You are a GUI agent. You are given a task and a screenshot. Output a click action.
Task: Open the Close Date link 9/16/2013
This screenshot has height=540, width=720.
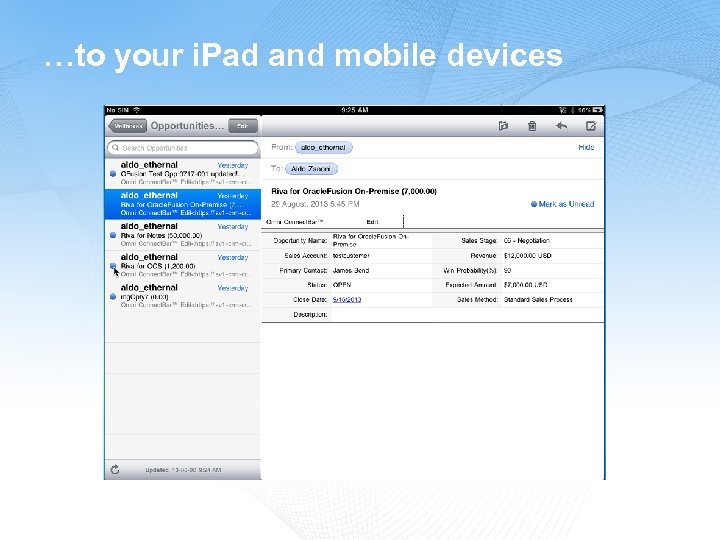(x=347, y=299)
